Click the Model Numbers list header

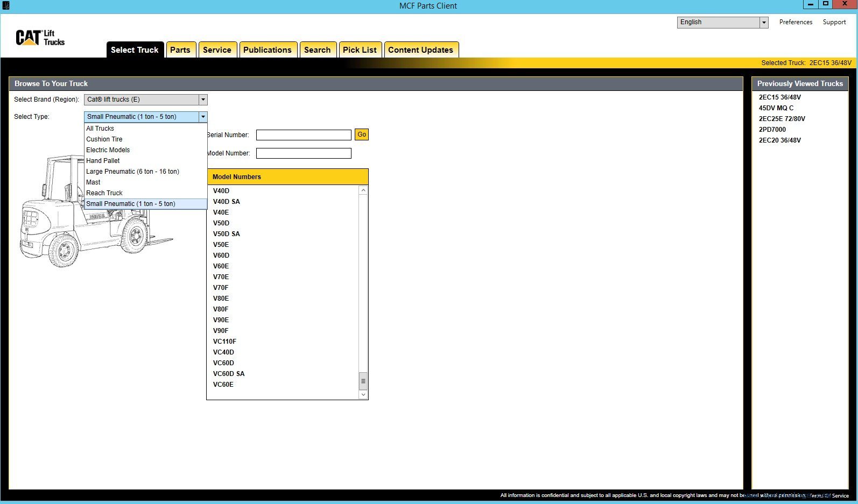(287, 177)
